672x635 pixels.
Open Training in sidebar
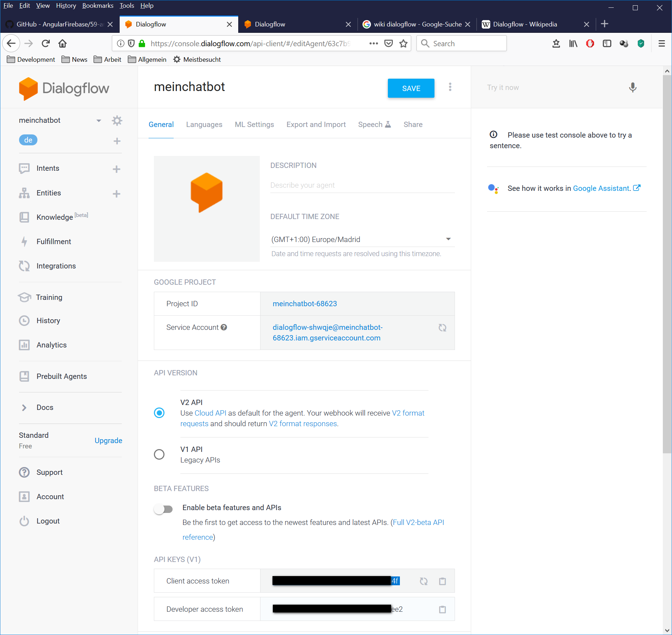(x=49, y=297)
